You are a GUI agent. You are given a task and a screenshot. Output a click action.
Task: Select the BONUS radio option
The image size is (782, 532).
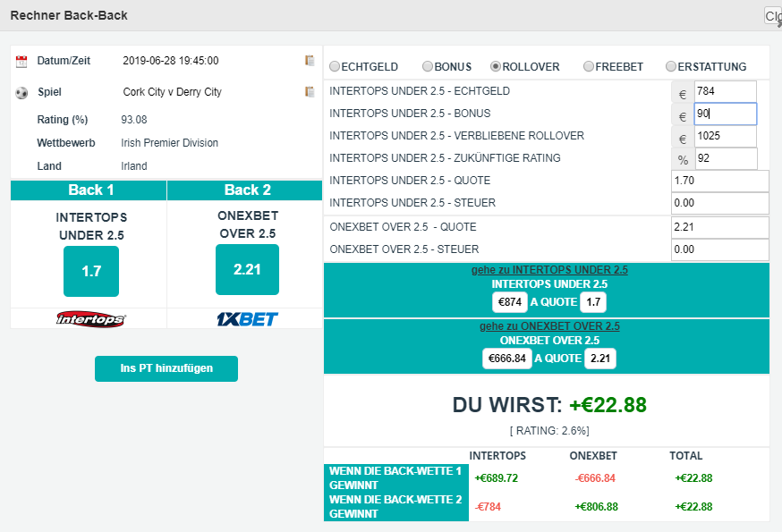tap(428, 66)
